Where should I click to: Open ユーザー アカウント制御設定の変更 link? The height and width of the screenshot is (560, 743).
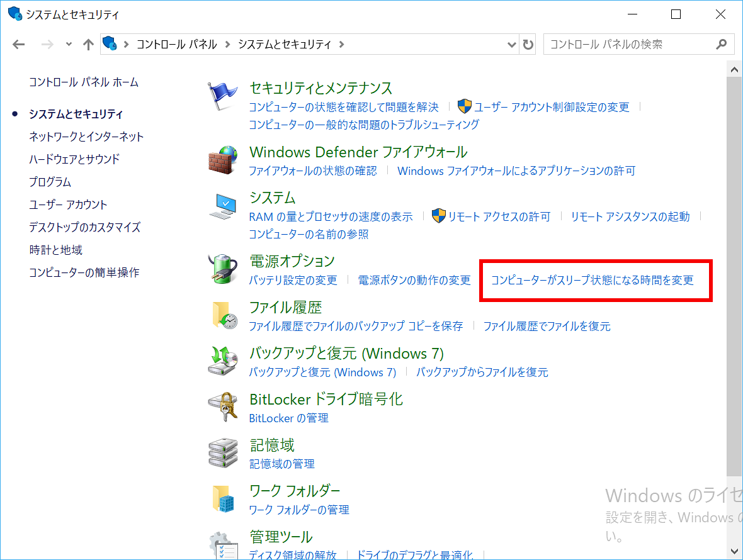point(552,107)
